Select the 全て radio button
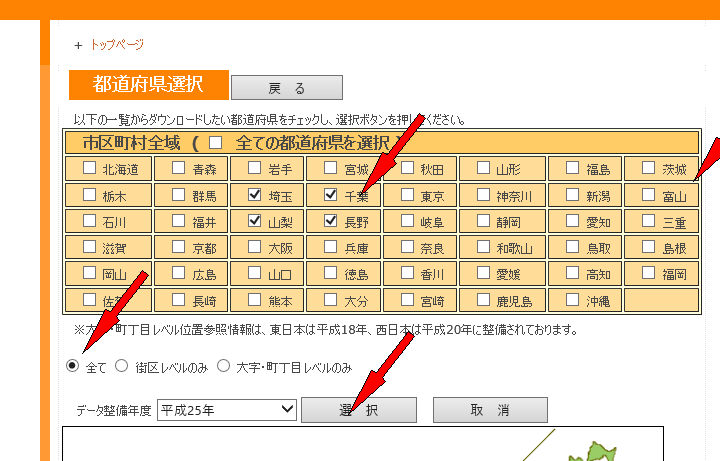 click(x=73, y=366)
